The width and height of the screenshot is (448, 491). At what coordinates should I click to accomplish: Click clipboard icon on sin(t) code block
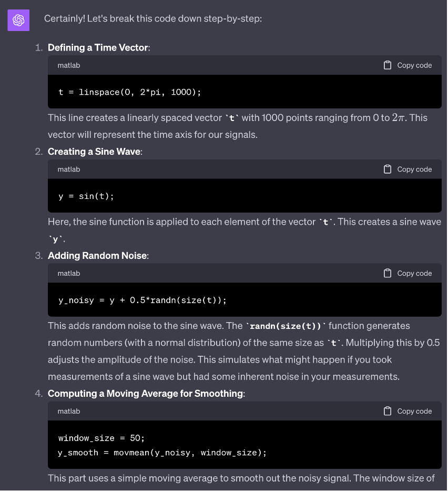pyautogui.click(x=388, y=169)
